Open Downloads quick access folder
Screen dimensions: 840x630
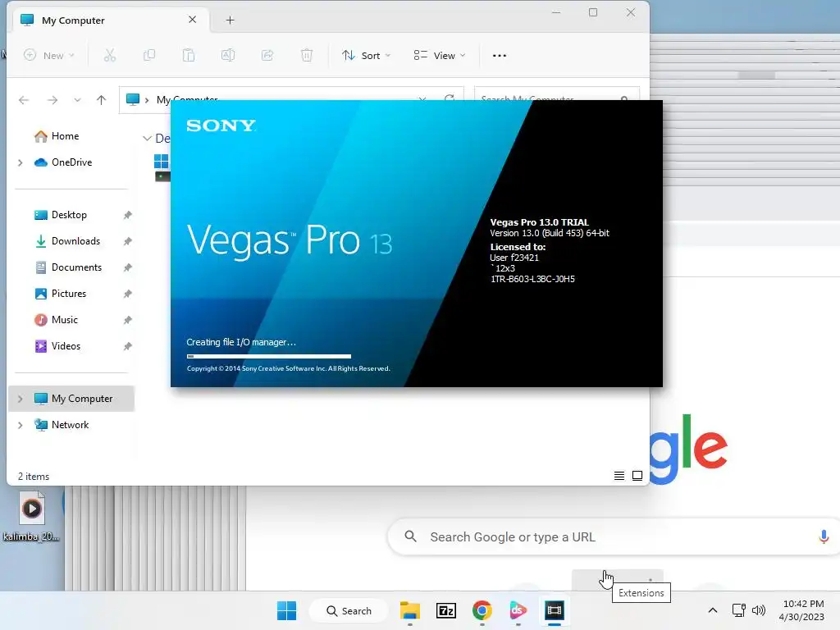click(x=75, y=241)
